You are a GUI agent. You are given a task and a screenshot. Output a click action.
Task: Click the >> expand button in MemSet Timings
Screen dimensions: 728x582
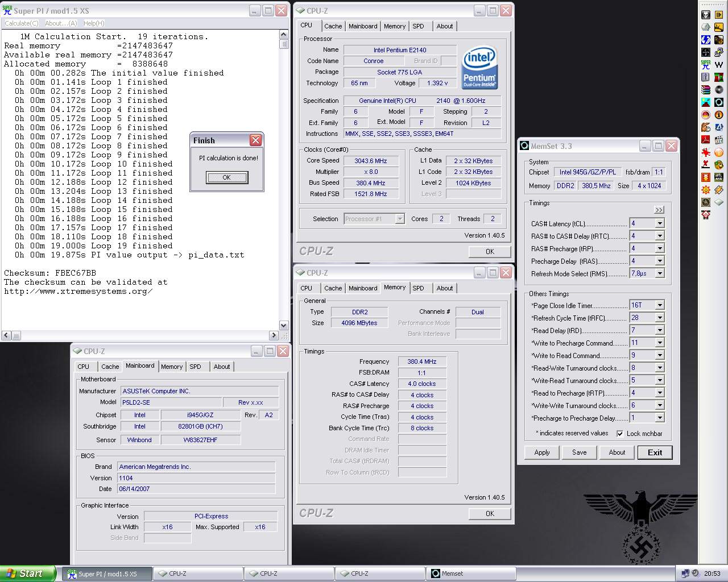(659, 210)
